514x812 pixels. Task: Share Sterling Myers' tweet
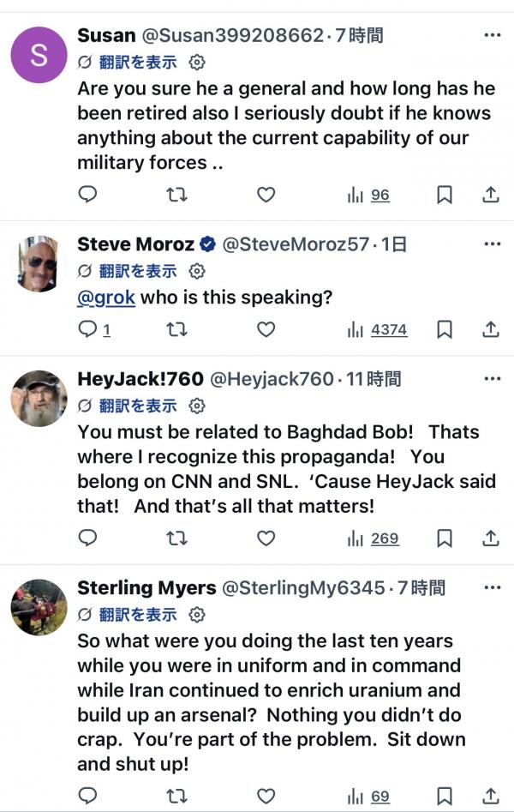click(x=491, y=797)
